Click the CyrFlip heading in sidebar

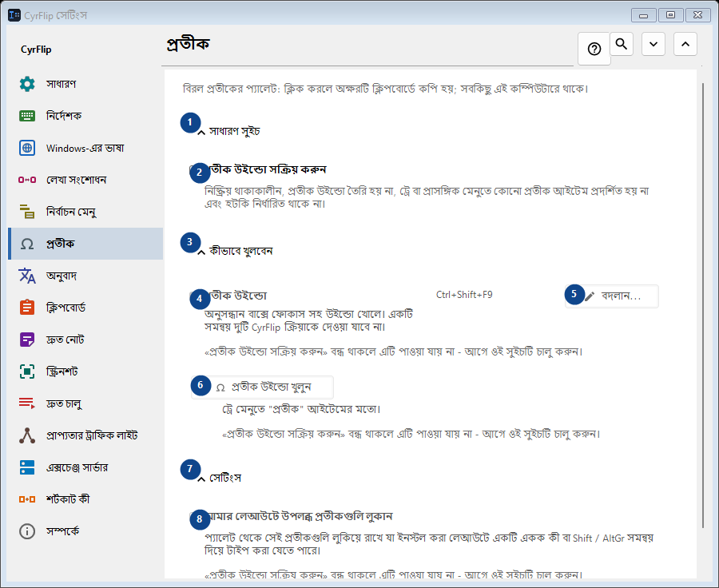(x=36, y=50)
